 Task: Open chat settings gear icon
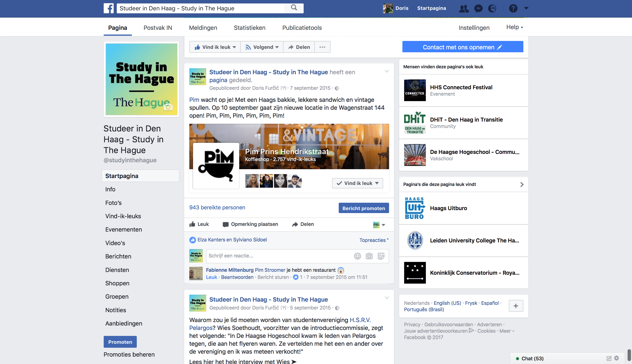[x=616, y=358]
